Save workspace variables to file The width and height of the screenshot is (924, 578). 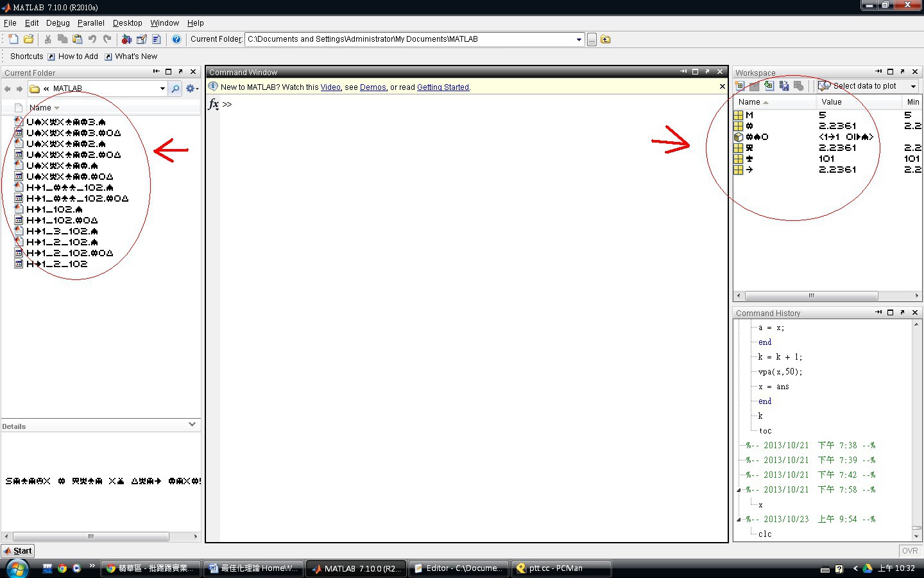click(783, 85)
